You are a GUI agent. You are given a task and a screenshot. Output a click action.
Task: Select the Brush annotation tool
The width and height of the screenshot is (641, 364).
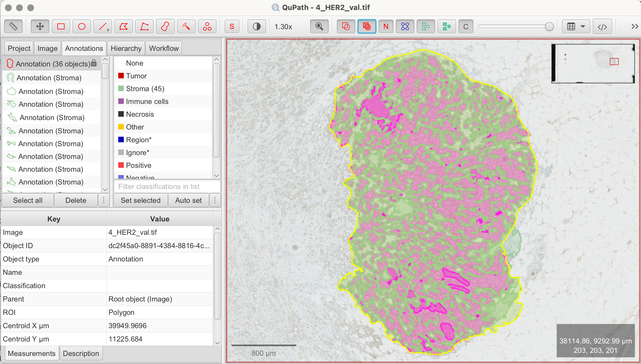click(165, 27)
